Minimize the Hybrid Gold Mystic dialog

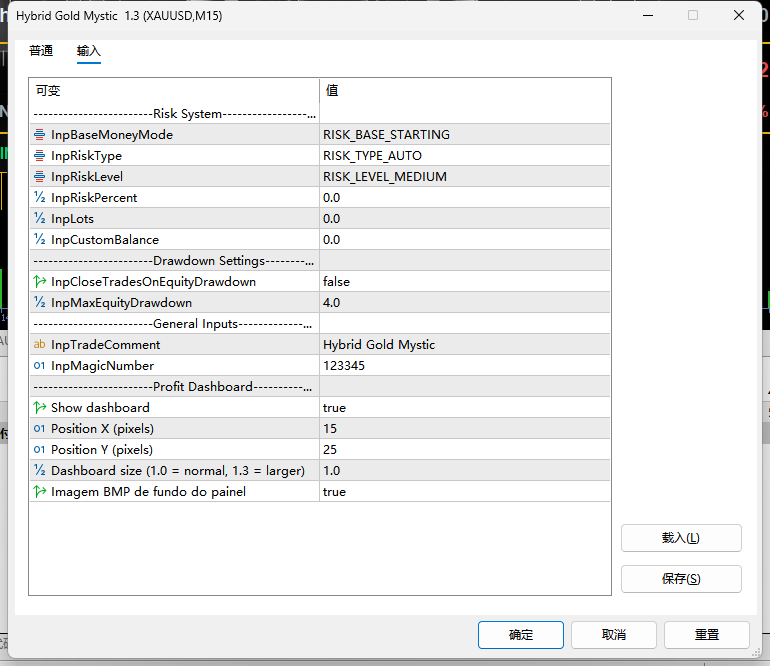click(648, 16)
